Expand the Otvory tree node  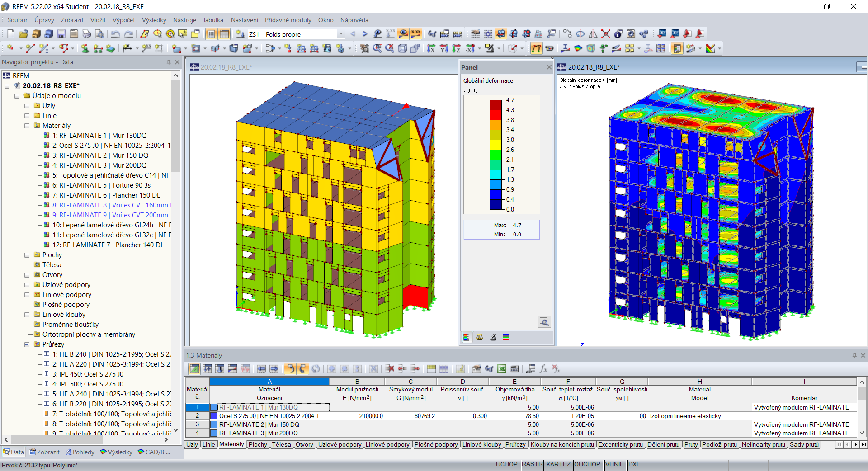(x=27, y=275)
